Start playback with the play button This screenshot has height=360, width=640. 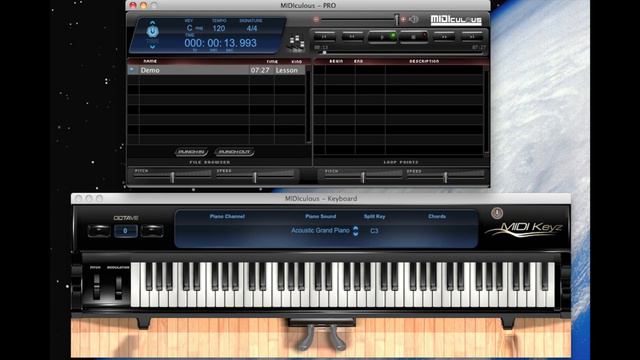point(382,37)
